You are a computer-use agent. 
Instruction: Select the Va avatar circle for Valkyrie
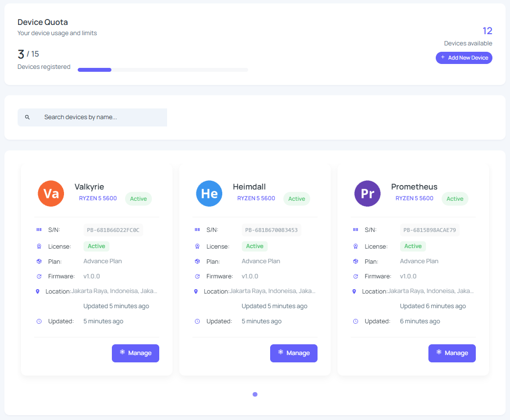coord(51,193)
